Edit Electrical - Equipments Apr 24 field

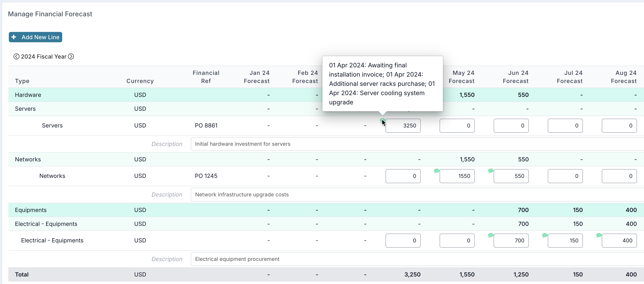pyautogui.click(x=403, y=240)
